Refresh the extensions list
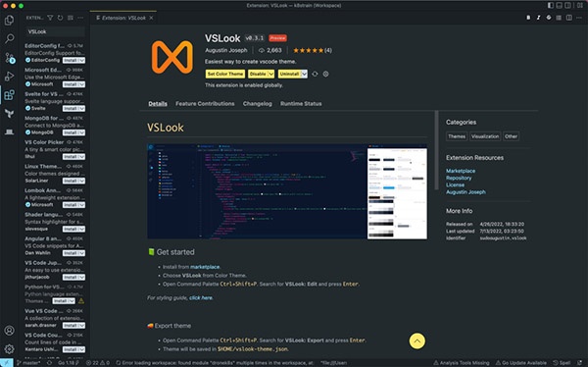The width and height of the screenshot is (588, 367). point(60,18)
